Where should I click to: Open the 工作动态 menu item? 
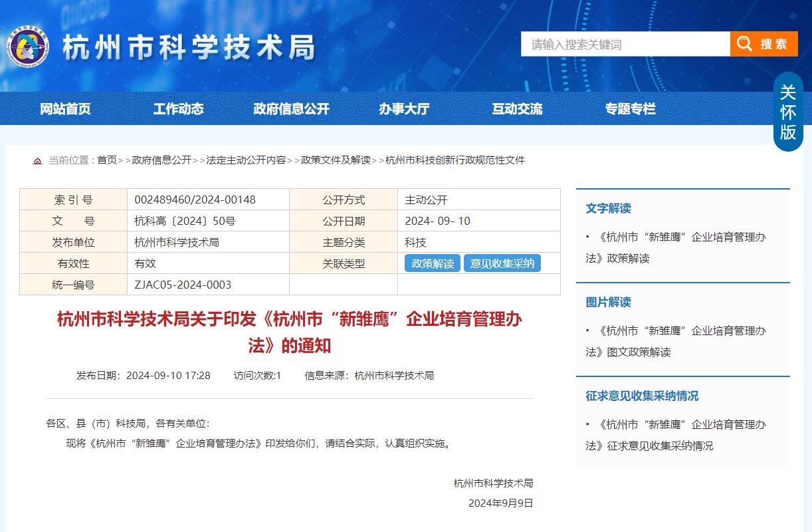tap(178, 108)
